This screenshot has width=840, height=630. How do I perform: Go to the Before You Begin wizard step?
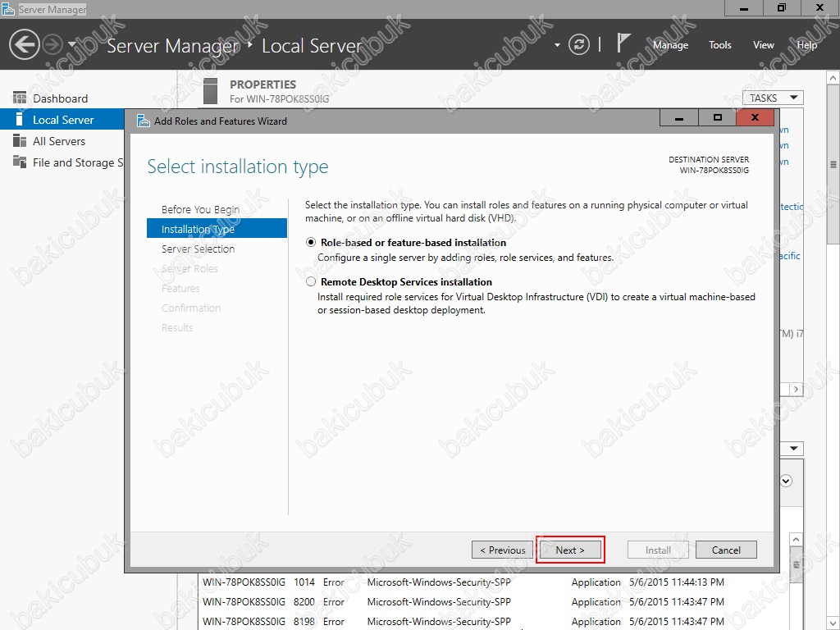[200, 209]
